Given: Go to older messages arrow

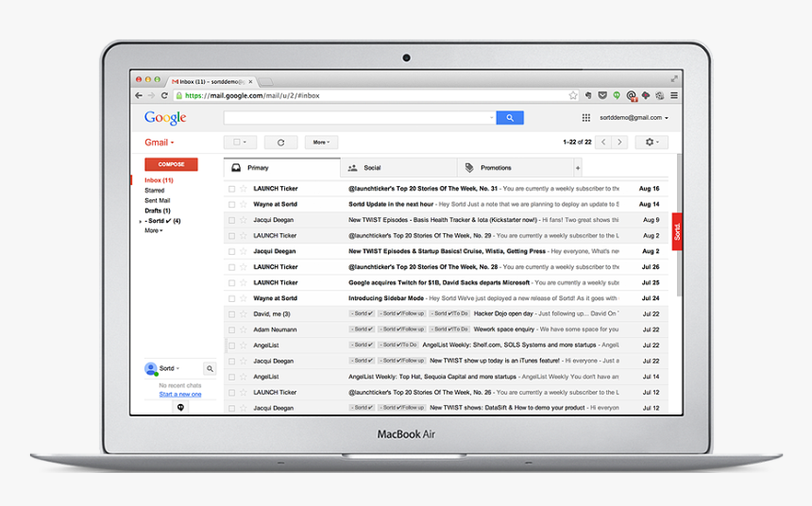Looking at the screenshot, I should 619,142.
